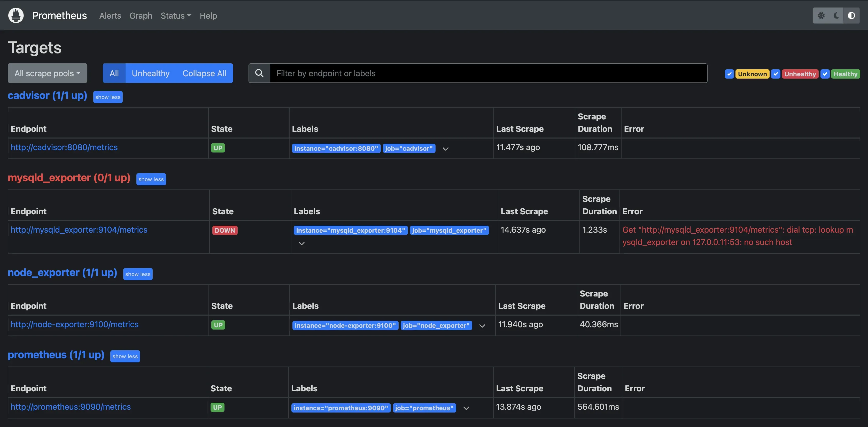Filter targets with the Unhealthy button
Screen dimensions: 868x427
(150, 73)
